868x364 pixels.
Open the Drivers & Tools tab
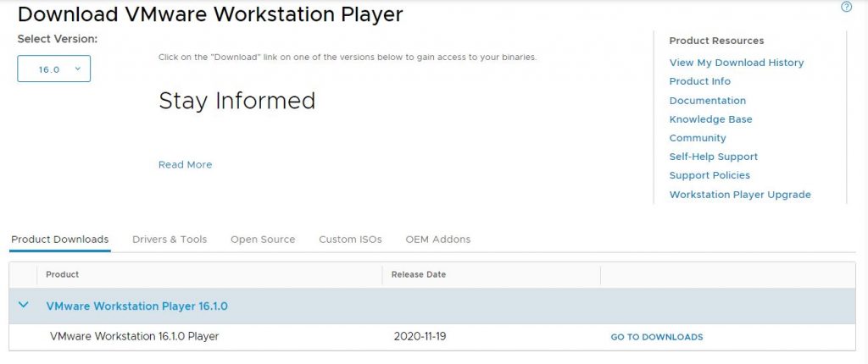(x=170, y=240)
